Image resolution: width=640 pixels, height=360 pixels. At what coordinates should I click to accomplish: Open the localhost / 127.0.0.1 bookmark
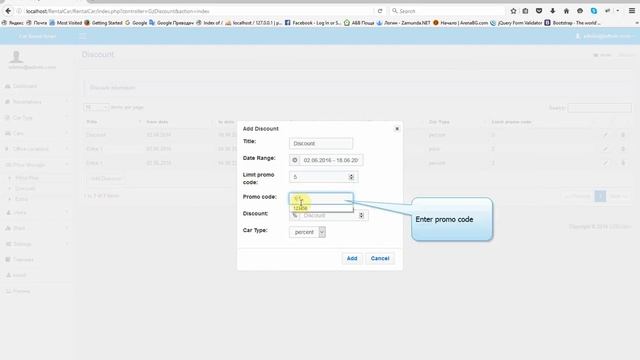click(x=253, y=23)
